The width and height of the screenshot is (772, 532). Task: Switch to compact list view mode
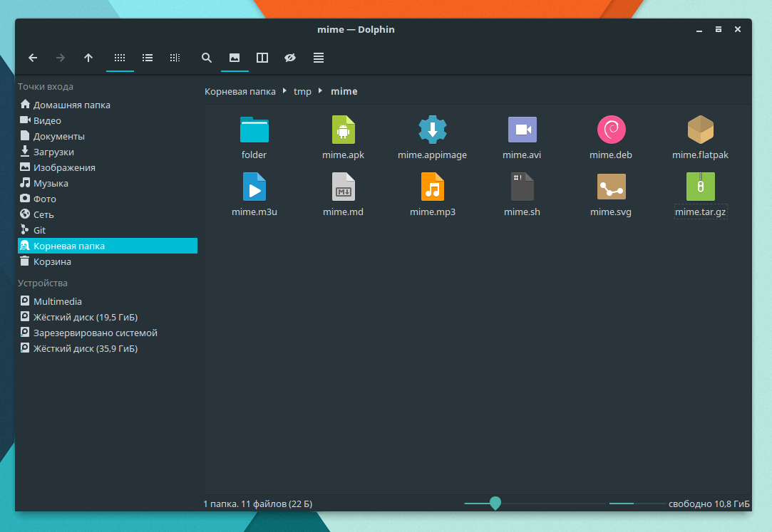(x=148, y=58)
